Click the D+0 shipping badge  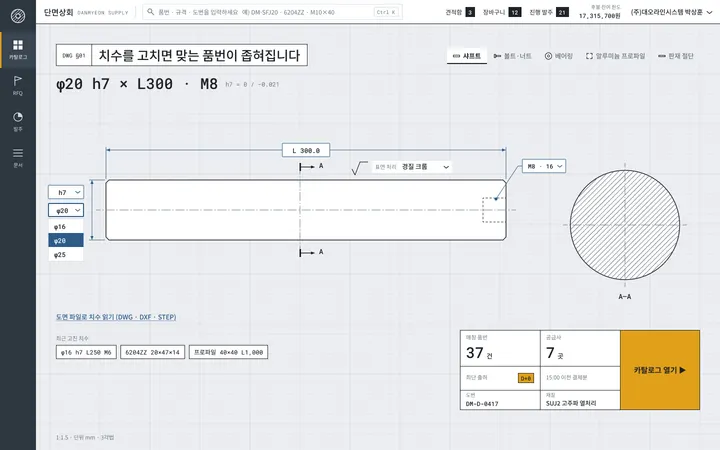click(526, 378)
